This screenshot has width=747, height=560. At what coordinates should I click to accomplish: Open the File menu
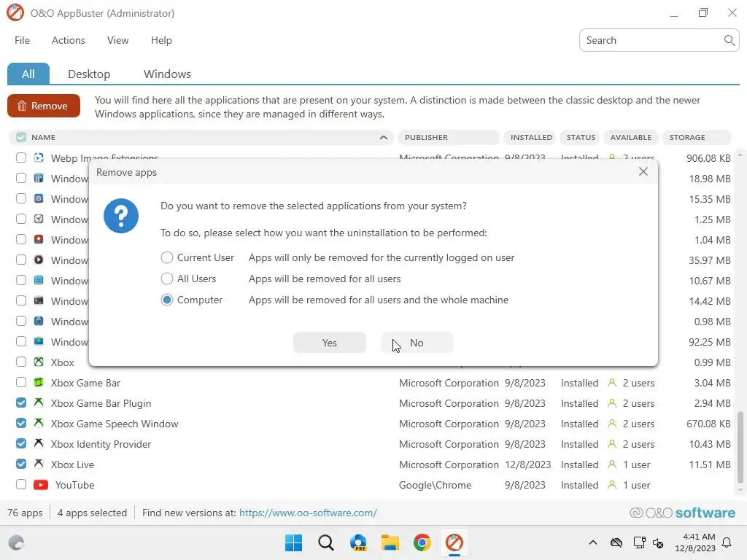click(x=23, y=41)
